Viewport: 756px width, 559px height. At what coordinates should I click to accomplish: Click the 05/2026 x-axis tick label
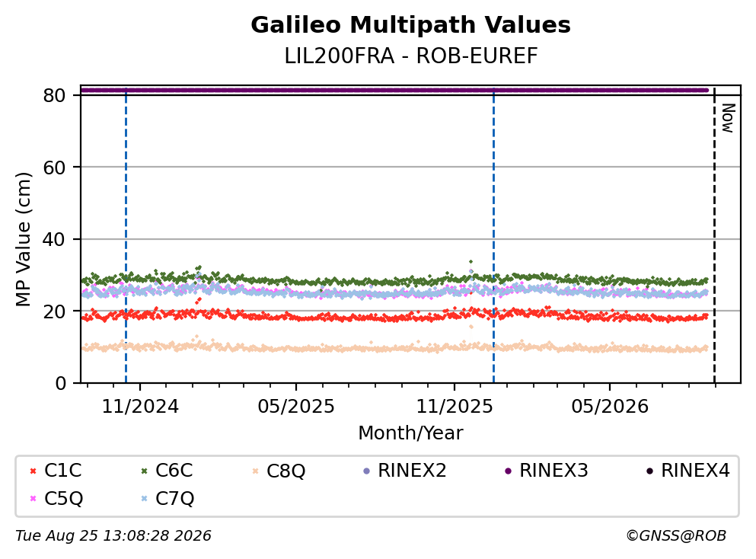[x=610, y=407]
